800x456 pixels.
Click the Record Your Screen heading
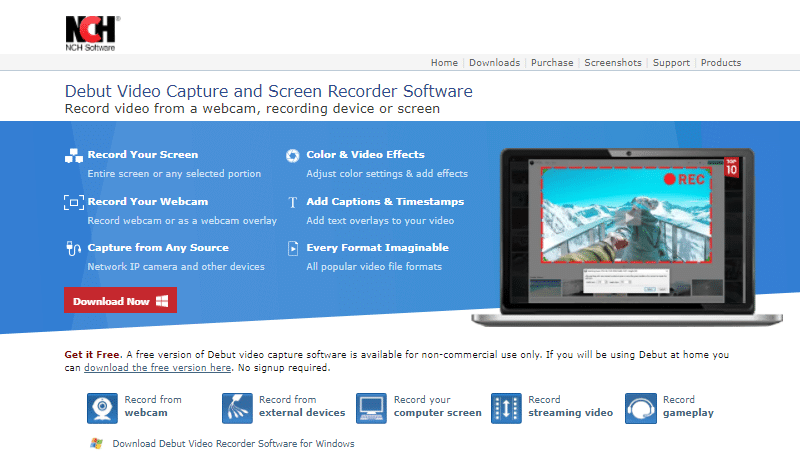click(x=143, y=155)
